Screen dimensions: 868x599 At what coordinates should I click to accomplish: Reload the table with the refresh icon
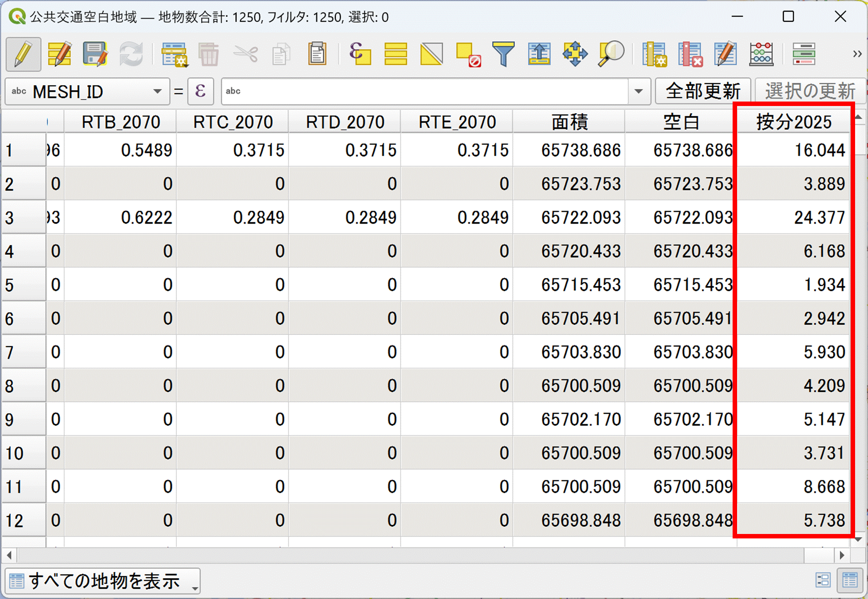[x=131, y=54]
